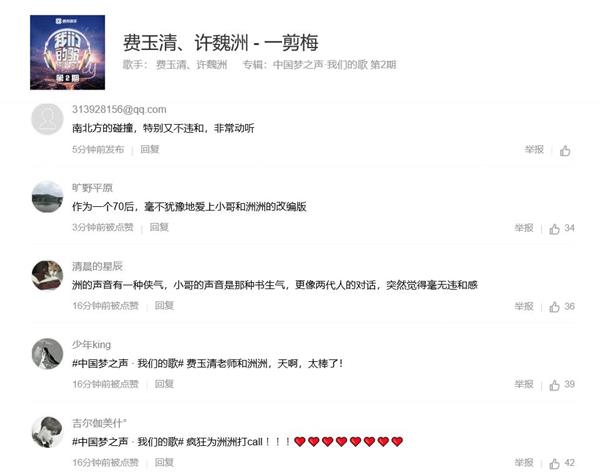Report the comment by 吉尔伽美什
This screenshot has height=475, width=600.
pos(524,463)
